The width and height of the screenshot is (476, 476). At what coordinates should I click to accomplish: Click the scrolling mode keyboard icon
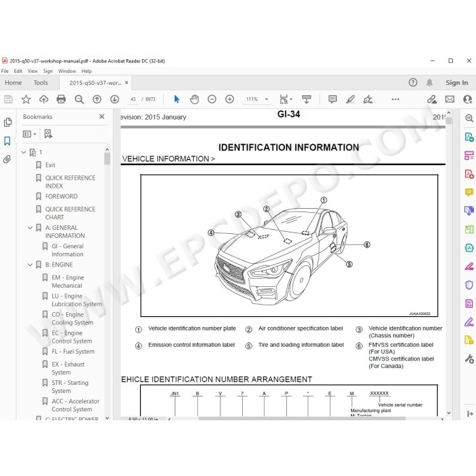pos(307,99)
